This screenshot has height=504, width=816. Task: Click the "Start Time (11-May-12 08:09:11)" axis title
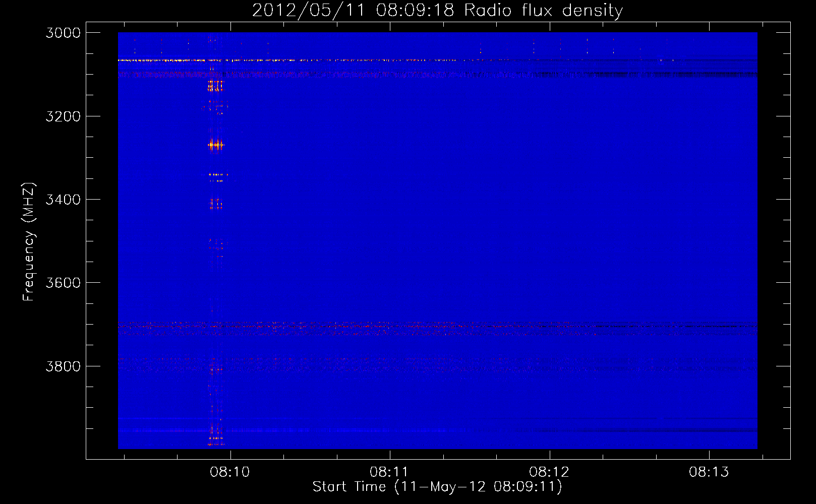[437, 487]
